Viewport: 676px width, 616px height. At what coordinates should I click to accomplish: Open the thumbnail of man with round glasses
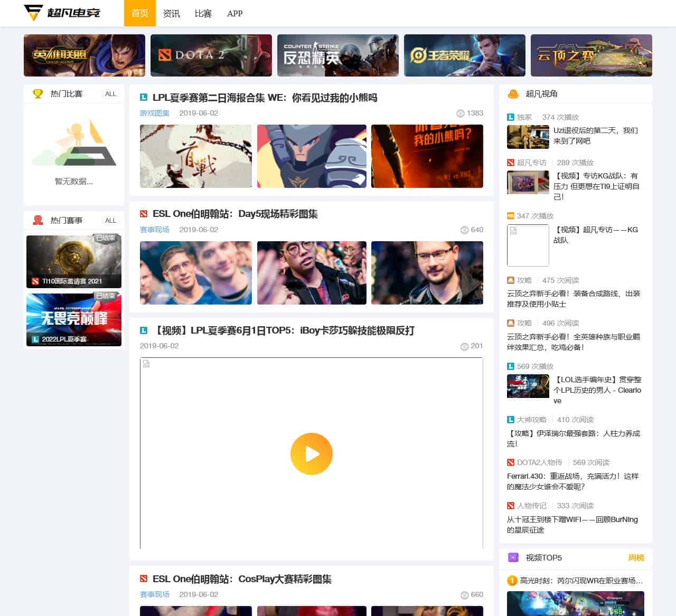(312, 273)
